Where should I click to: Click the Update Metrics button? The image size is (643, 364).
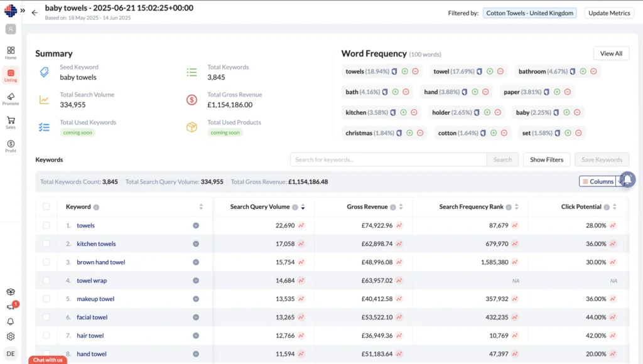pyautogui.click(x=609, y=13)
